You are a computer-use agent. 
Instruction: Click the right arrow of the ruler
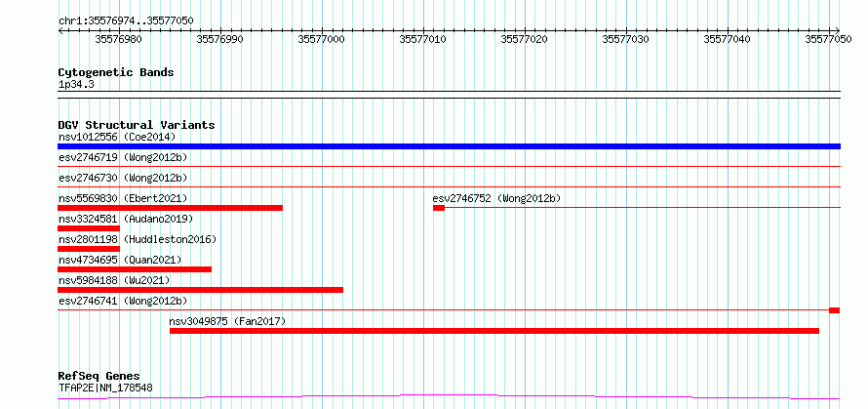click(x=837, y=30)
